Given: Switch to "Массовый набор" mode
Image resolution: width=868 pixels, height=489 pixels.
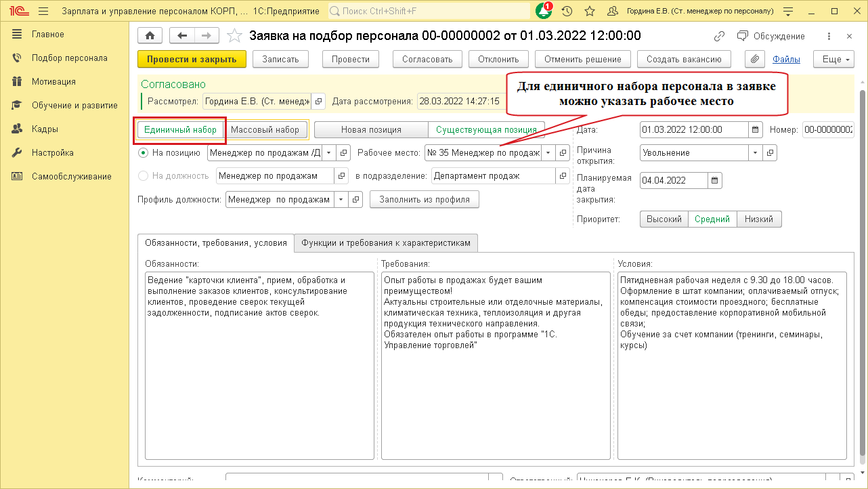Looking at the screenshot, I should tap(265, 129).
